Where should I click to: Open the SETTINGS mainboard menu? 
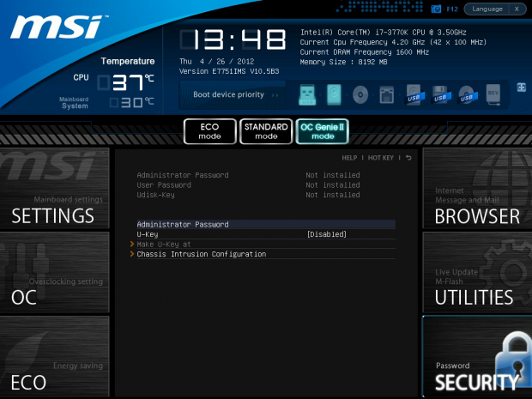click(x=54, y=188)
